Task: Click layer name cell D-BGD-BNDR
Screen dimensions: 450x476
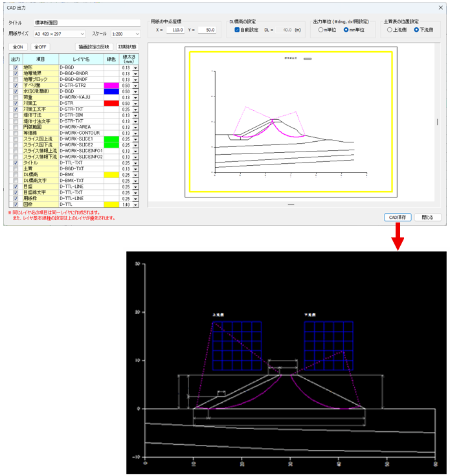Action: tap(82, 73)
